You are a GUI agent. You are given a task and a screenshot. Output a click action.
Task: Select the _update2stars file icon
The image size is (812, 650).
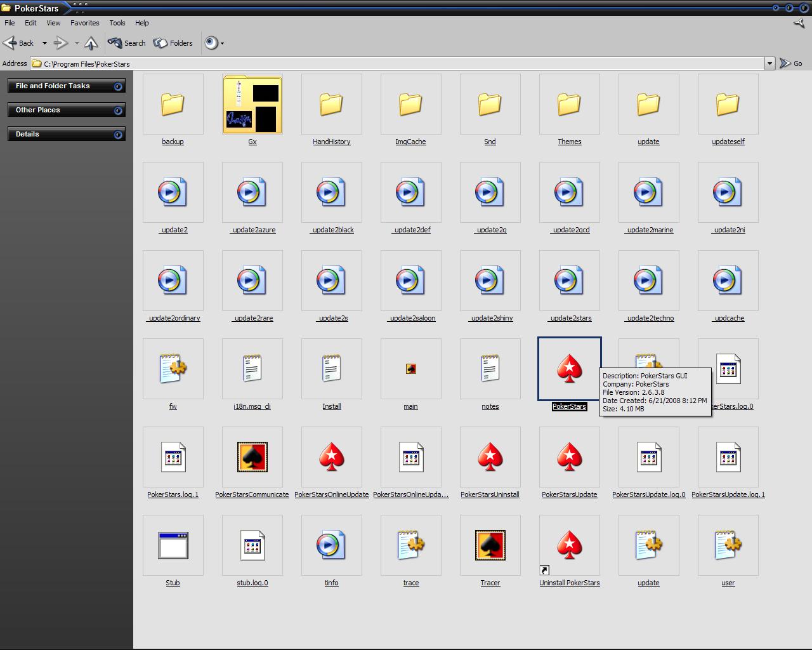coord(569,281)
